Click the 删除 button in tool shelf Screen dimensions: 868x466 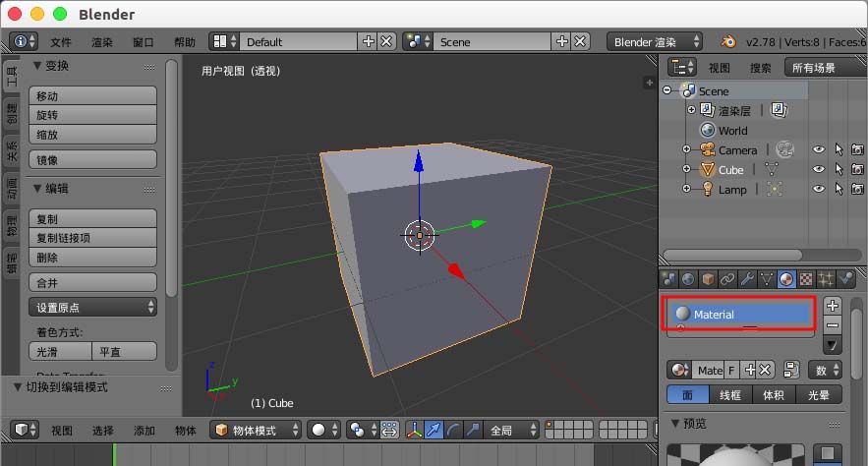93,258
